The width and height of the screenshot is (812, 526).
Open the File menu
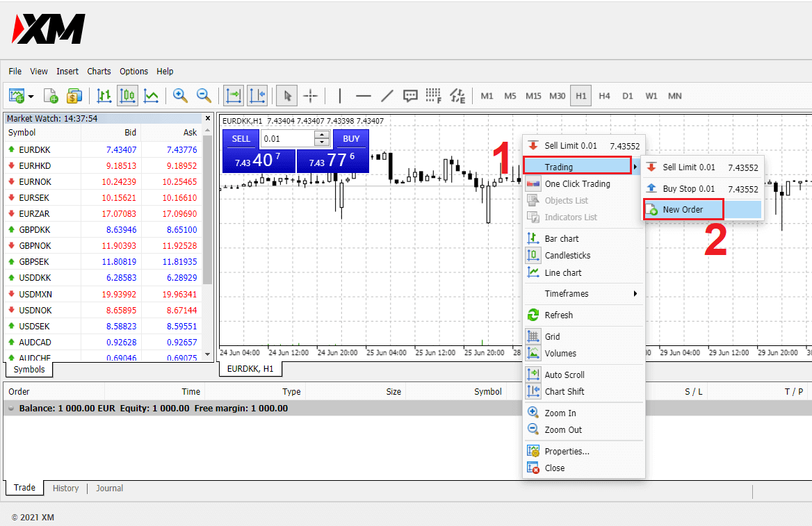[15, 72]
